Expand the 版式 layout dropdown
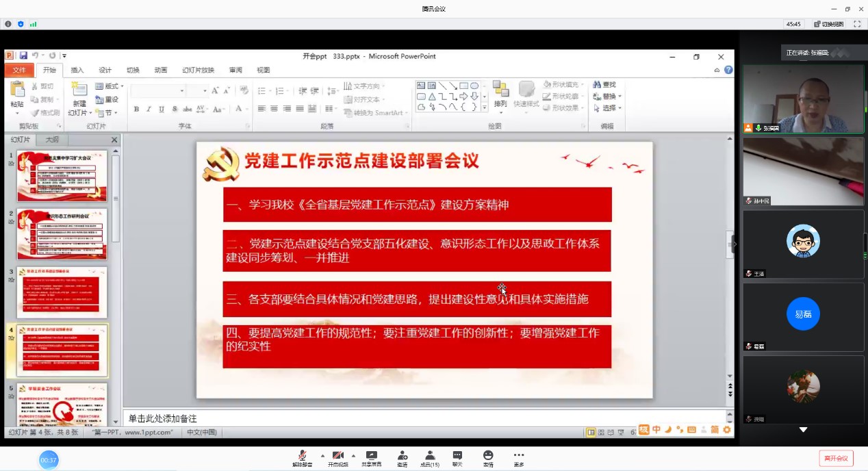The width and height of the screenshot is (868, 471). pyautogui.click(x=110, y=86)
